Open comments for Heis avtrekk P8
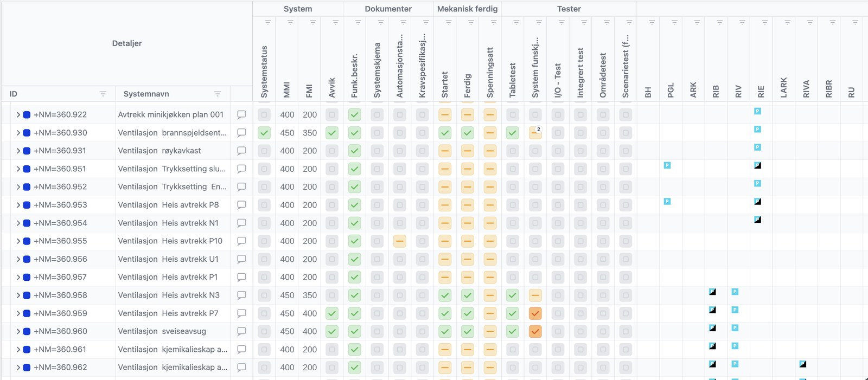868x380 pixels. (241, 205)
